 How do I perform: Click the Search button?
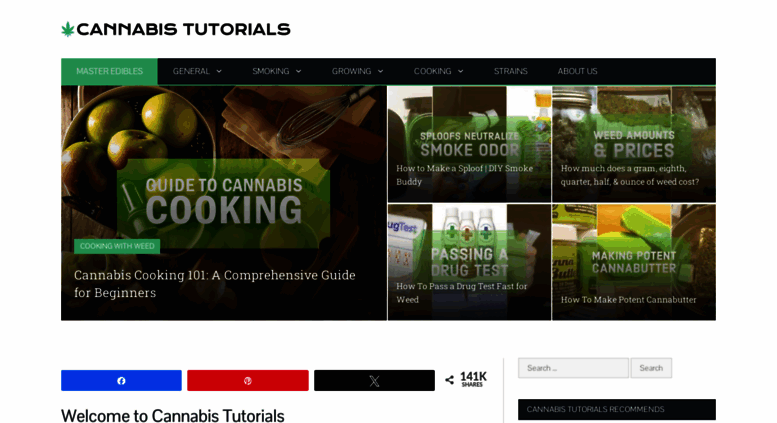(x=651, y=368)
